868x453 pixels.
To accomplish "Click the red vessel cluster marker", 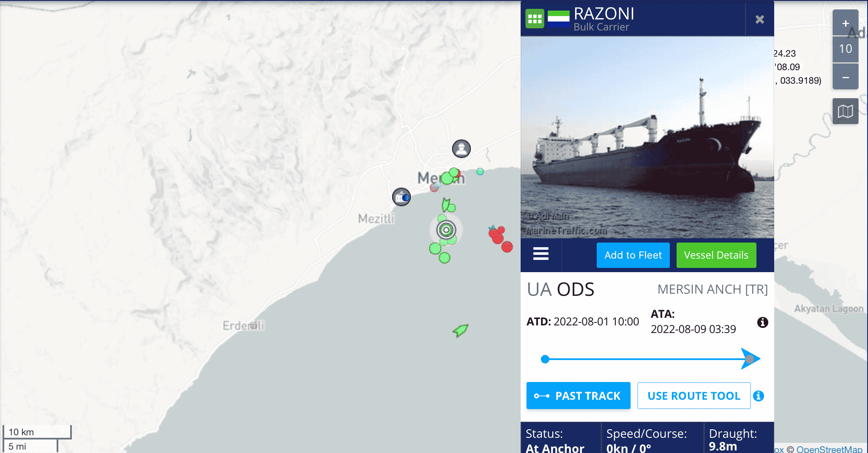I will point(500,239).
